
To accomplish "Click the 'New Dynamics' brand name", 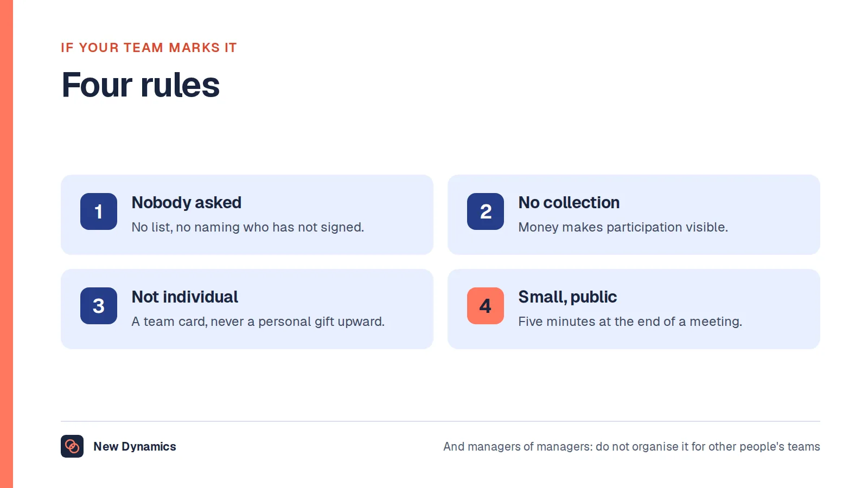I will (135, 446).
